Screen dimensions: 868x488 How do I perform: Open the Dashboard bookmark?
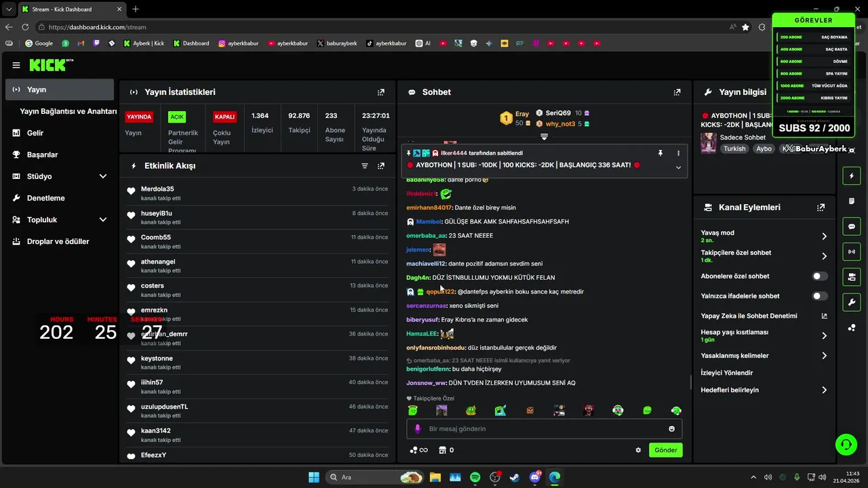[191, 43]
